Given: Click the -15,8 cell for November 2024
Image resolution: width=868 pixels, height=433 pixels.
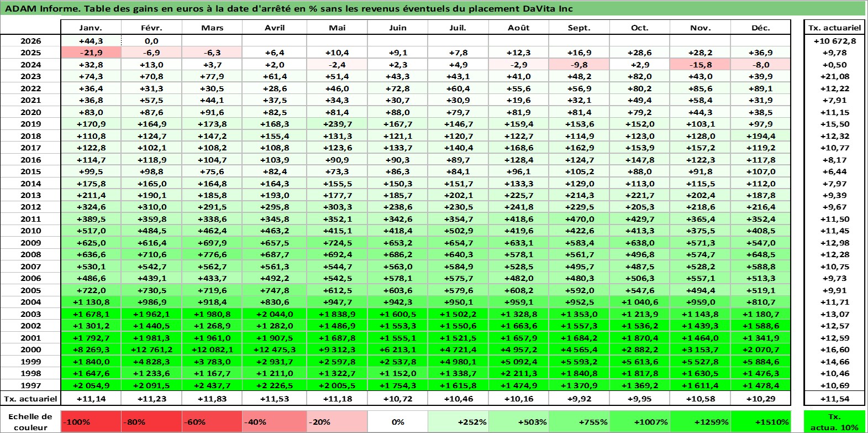Looking at the screenshot, I should 701,65.
